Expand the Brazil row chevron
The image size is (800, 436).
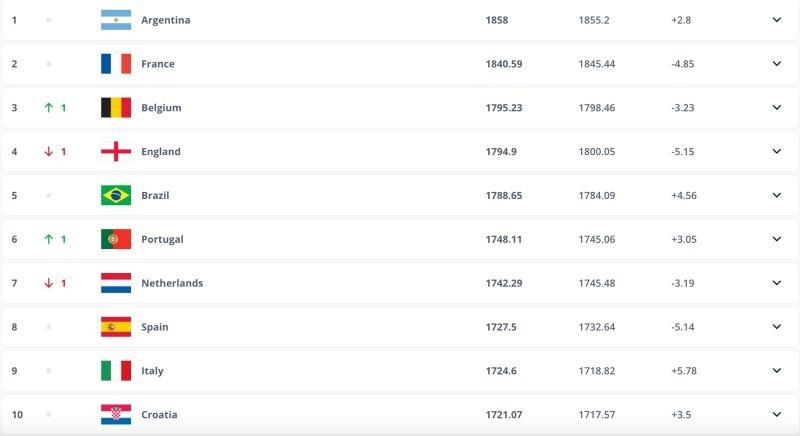tap(776, 195)
